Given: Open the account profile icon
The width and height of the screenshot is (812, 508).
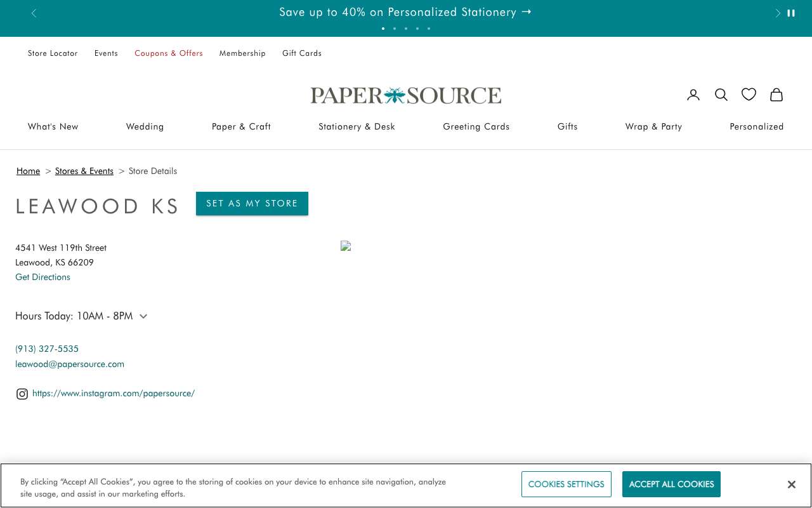Looking at the screenshot, I should (693, 95).
